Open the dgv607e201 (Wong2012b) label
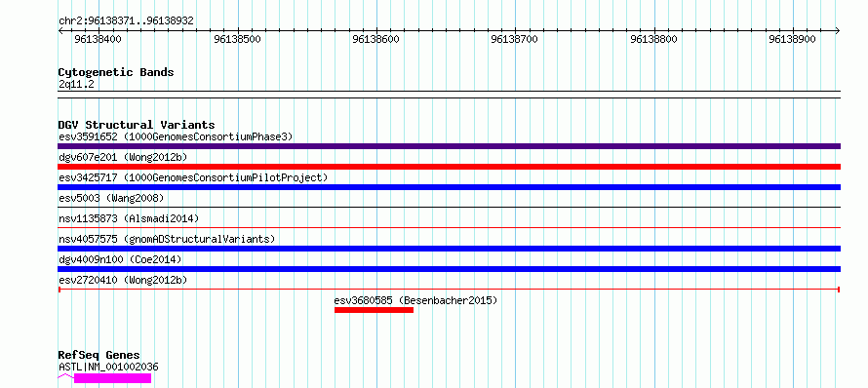 pyautogui.click(x=123, y=157)
